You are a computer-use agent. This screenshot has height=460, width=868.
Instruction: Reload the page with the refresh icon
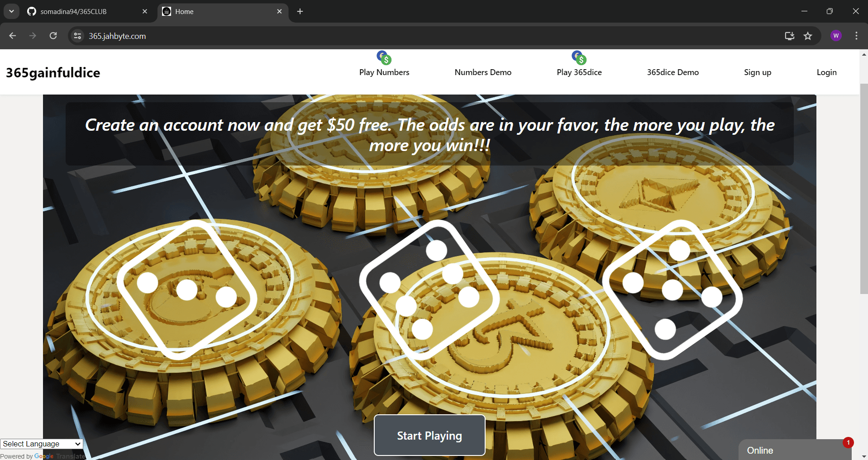click(53, 36)
